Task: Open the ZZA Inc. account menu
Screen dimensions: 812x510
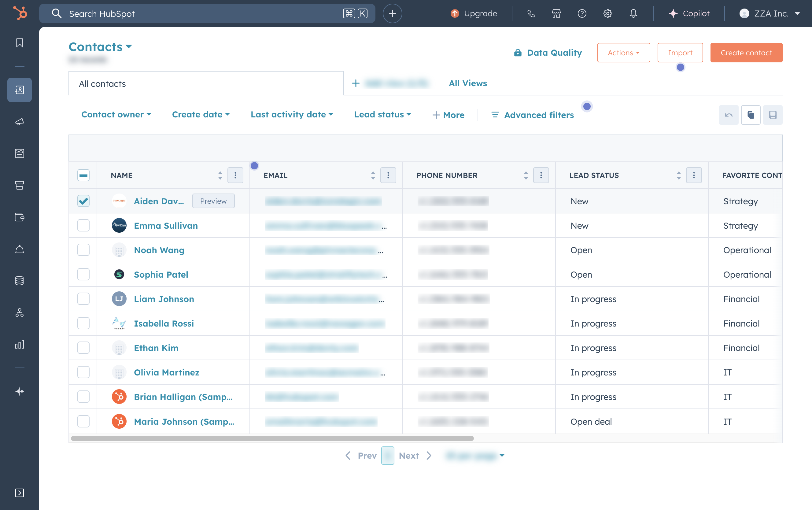Action: pyautogui.click(x=770, y=13)
